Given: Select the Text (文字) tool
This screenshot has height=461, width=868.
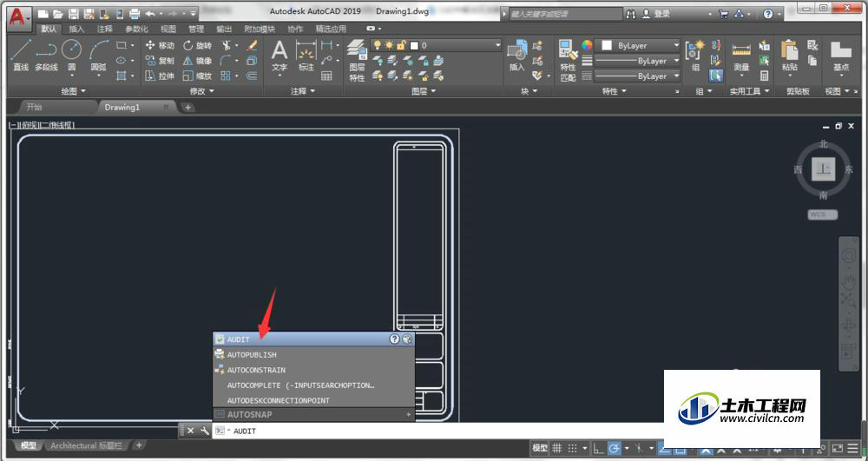Looking at the screenshot, I should click(279, 56).
